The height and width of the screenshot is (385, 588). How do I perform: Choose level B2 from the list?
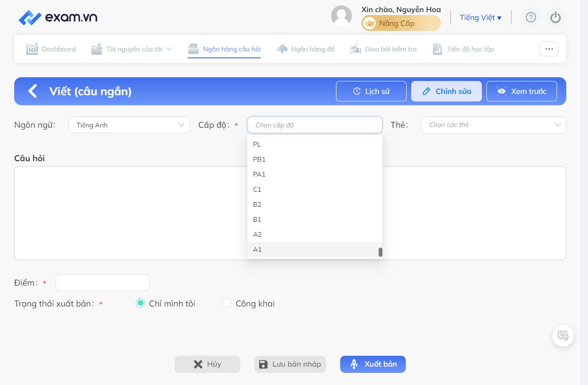315,204
